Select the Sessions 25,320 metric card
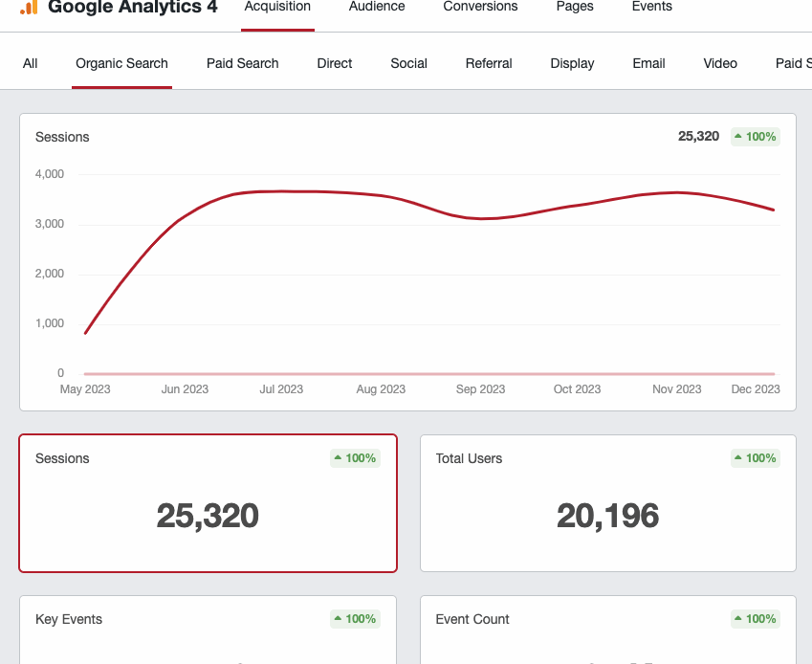 tap(208, 503)
